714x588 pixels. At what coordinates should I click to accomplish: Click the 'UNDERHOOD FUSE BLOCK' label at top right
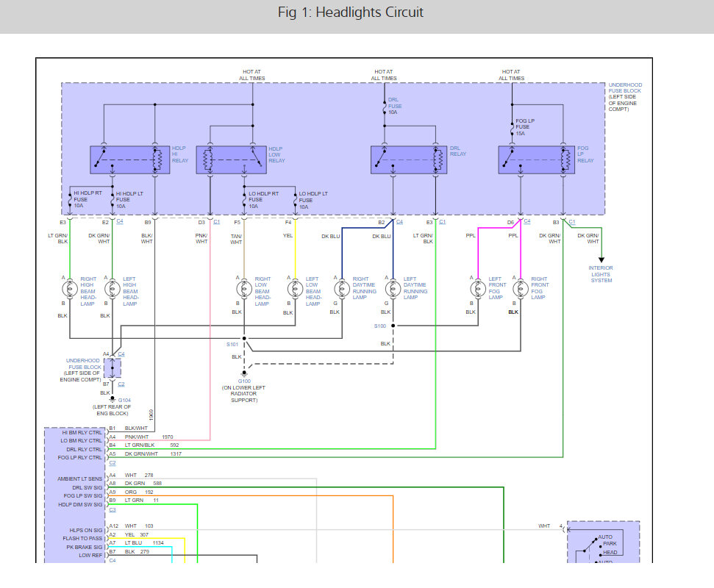(x=625, y=88)
